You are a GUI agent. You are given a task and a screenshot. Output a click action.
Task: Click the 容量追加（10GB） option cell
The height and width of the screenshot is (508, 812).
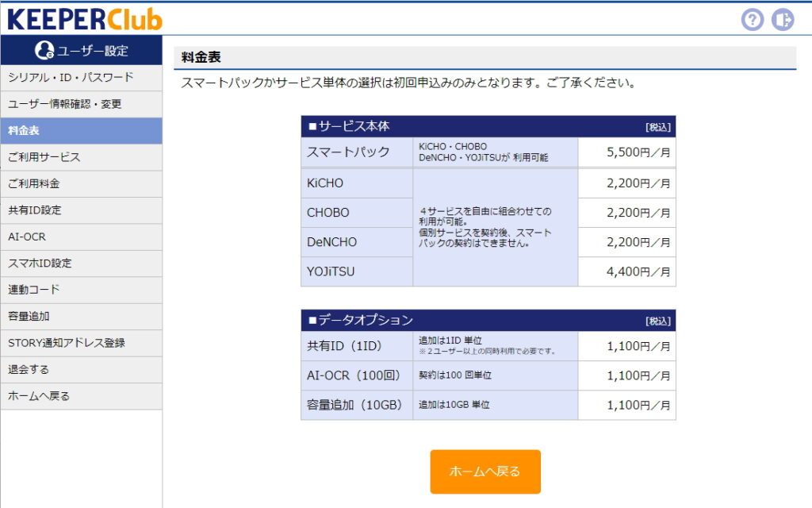pos(357,405)
